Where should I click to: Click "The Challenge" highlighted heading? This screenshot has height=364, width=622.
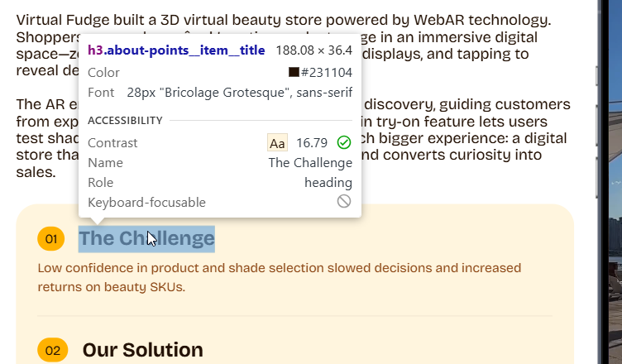(x=146, y=238)
